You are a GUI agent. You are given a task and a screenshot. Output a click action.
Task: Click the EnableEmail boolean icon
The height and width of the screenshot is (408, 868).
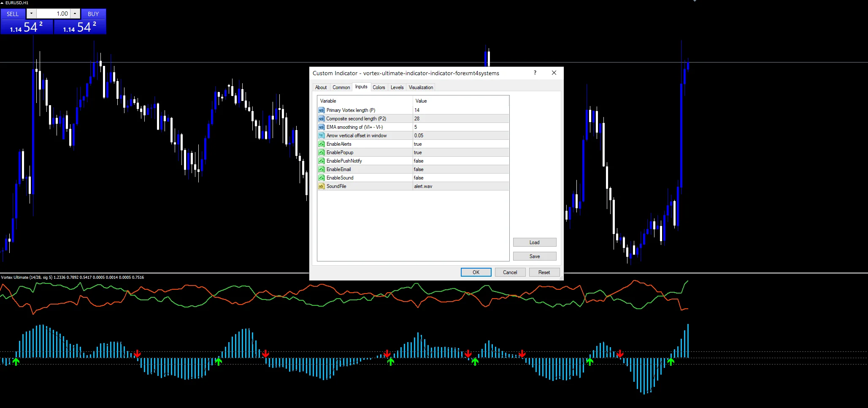click(322, 169)
